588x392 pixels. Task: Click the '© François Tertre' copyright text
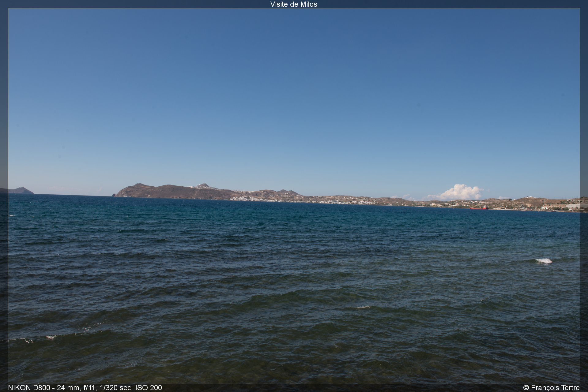[x=551, y=388]
